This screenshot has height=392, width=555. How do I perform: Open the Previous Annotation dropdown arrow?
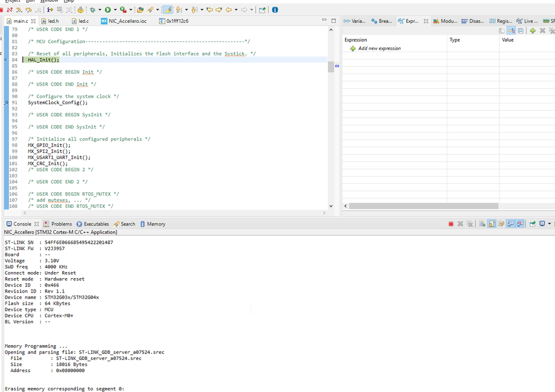pos(202,9)
